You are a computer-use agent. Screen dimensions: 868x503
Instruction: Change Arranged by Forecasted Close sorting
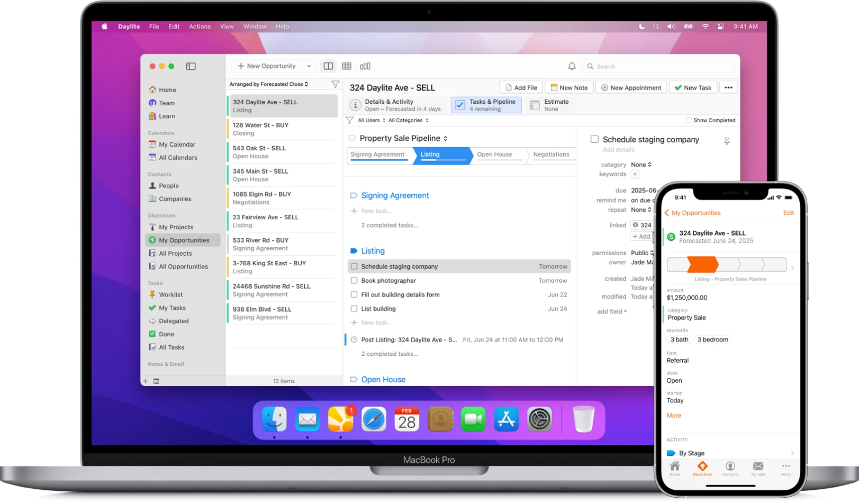269,84
